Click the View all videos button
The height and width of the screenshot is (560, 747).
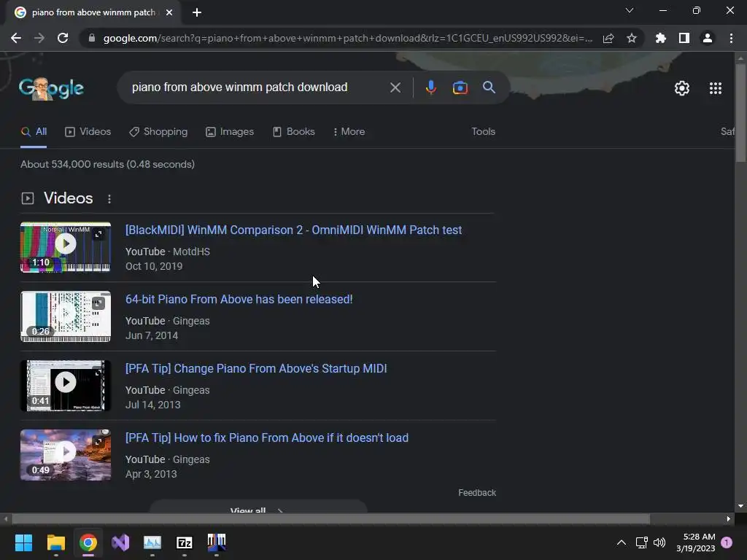258,507
